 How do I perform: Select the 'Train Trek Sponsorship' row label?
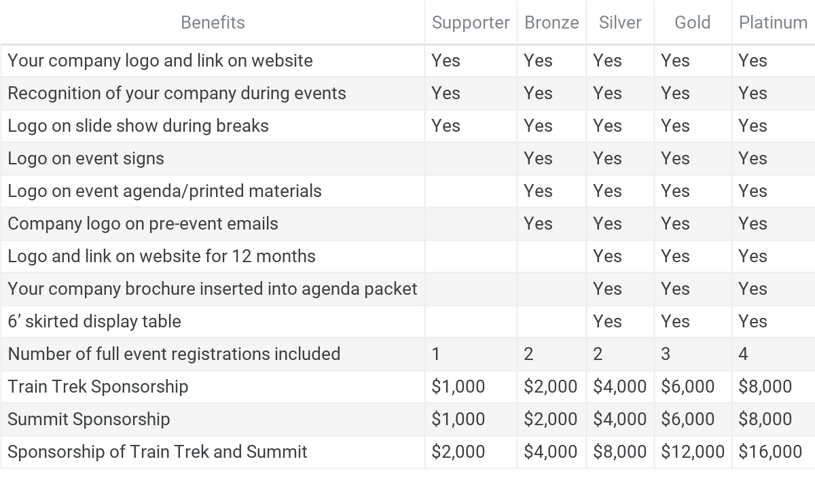point(98,386)
